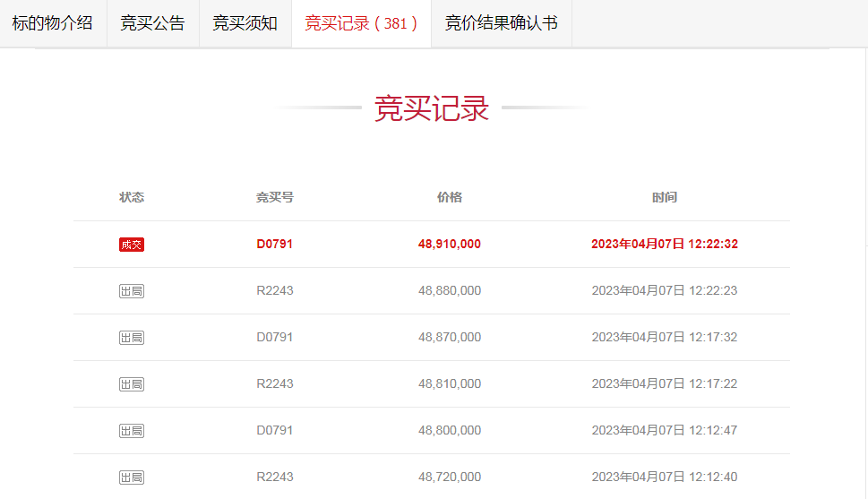Click bidder D0791 in the 48,800,000 row
The width and height of the screenshot is (868, 499).
[275, 430]
